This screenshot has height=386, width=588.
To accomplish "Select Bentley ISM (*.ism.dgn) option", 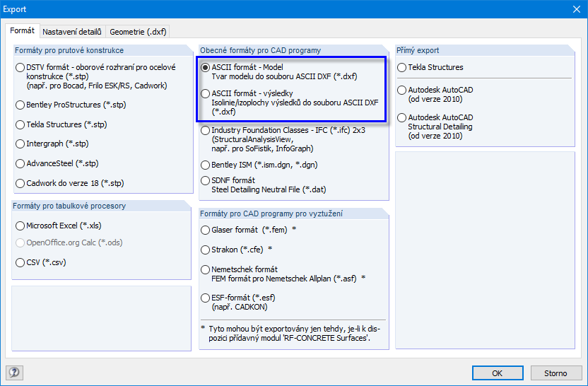I will click(x=206, y=165).
